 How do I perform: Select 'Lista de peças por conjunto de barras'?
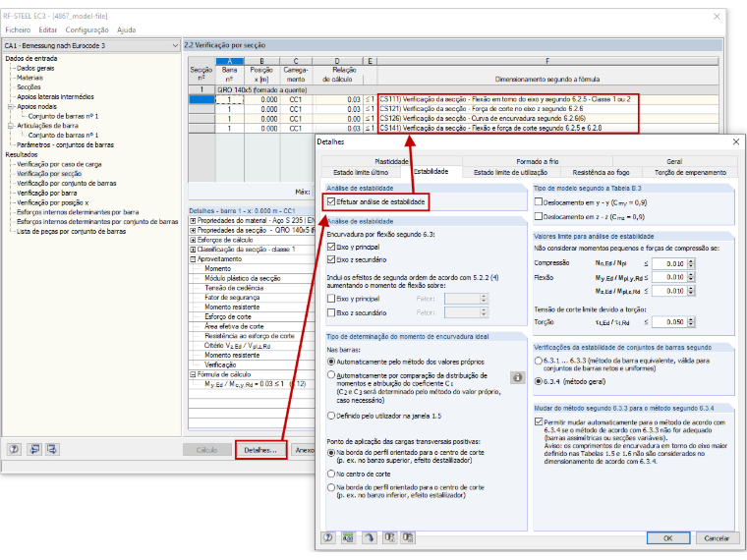71,232
